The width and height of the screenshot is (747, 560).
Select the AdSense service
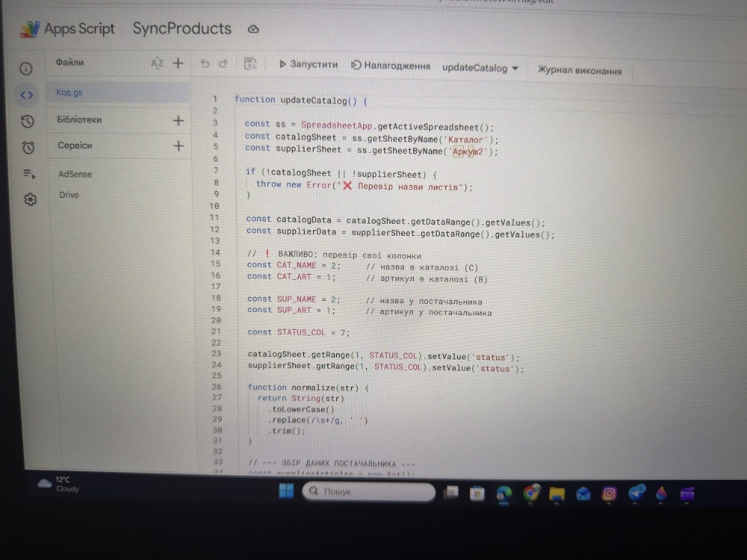pos(75,174)
